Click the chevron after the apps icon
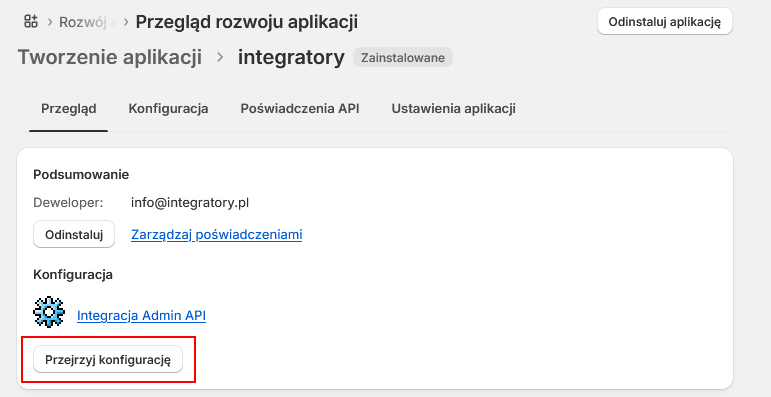Image resolution: width=771 pixels, height=397 pixels. point(50,22)
